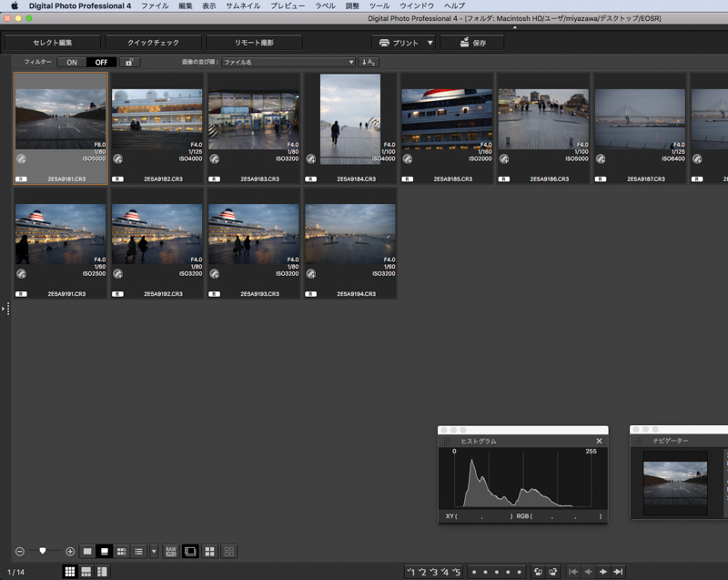The image size is (728, 580).
Task: Expand the プリント button dropdown arrow
Action: tap(430, 43)
